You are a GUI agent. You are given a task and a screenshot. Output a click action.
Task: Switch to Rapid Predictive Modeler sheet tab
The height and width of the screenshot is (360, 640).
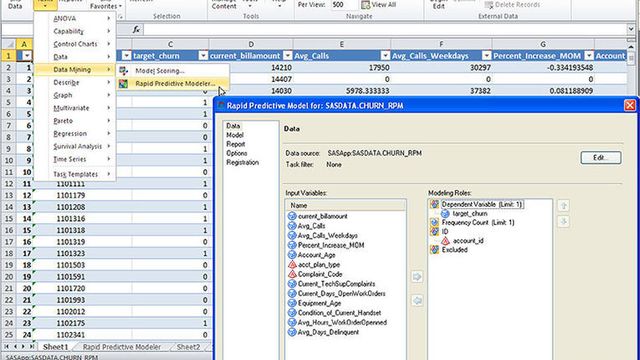(x=122, y=347)
